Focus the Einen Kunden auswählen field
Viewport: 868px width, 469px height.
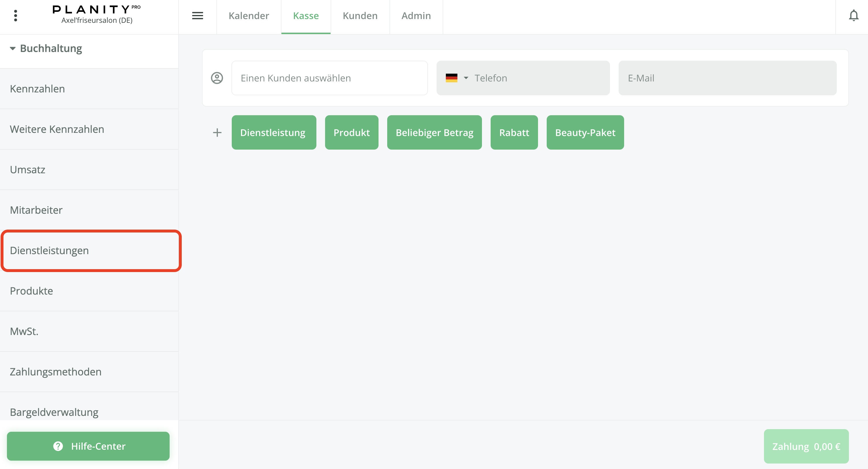click(329, 78)
